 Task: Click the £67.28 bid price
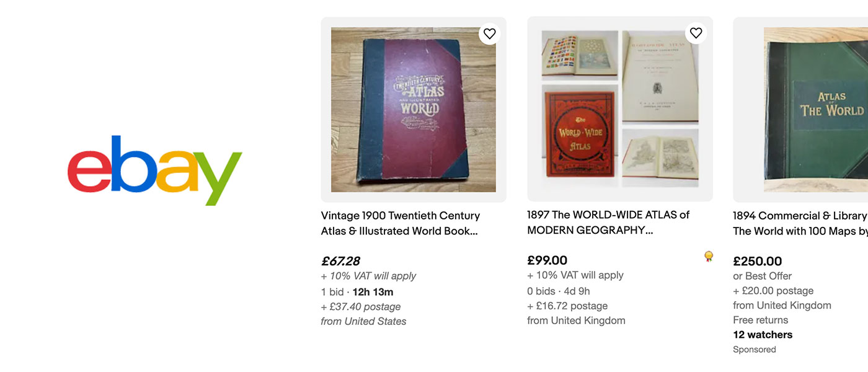pyautogui.click(x=340, y=261)
